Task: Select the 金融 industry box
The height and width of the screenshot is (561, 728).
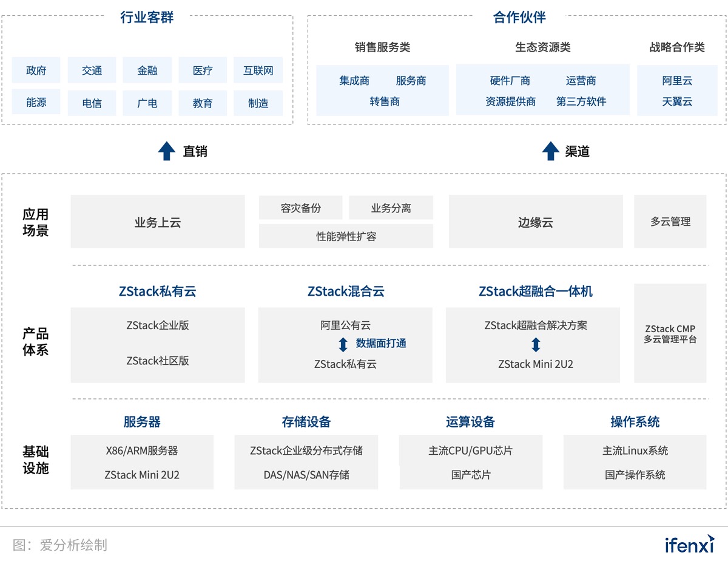Action: pos(147,70)
